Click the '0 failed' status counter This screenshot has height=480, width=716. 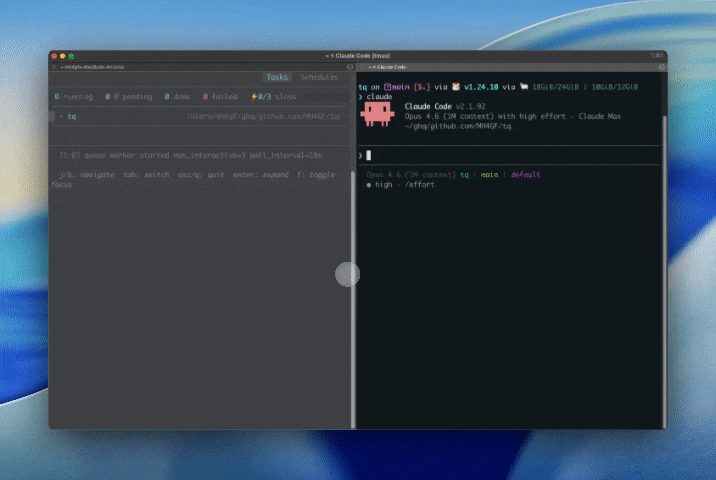(220, 97)
